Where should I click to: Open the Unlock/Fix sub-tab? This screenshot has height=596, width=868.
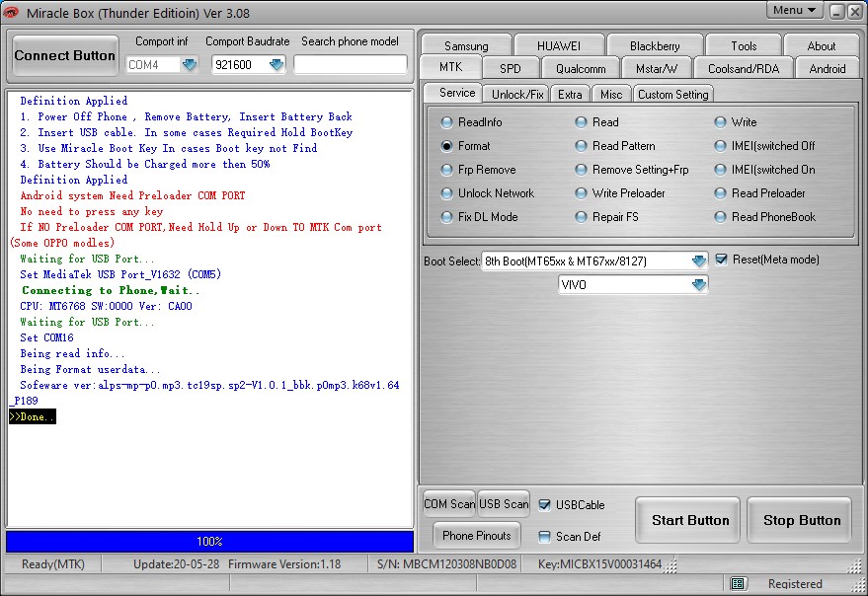click(517, 94)
